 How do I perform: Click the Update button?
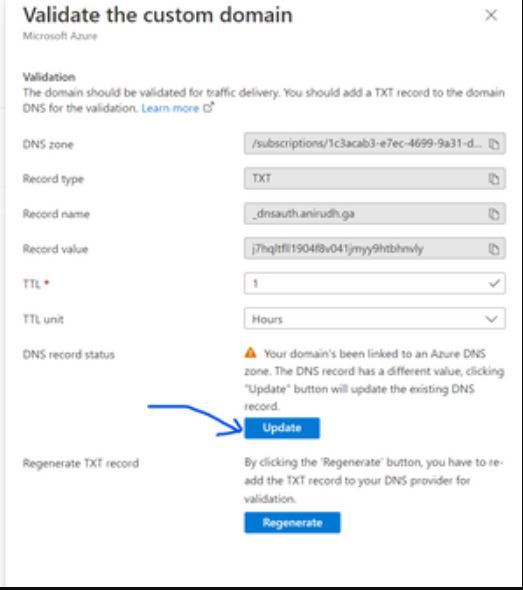(x=282, y=428)
